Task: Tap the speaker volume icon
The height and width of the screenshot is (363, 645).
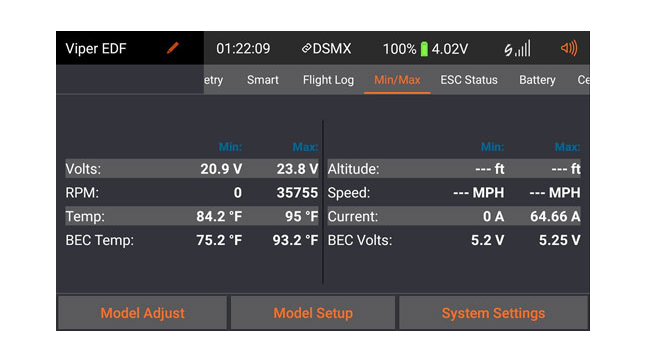Action: tap(569, 49)
